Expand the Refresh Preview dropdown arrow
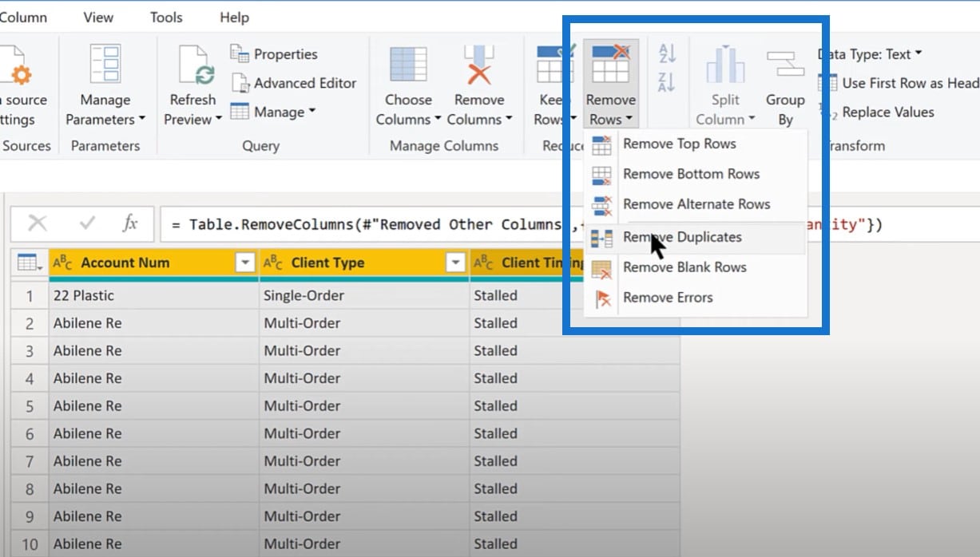 (218, 120)
